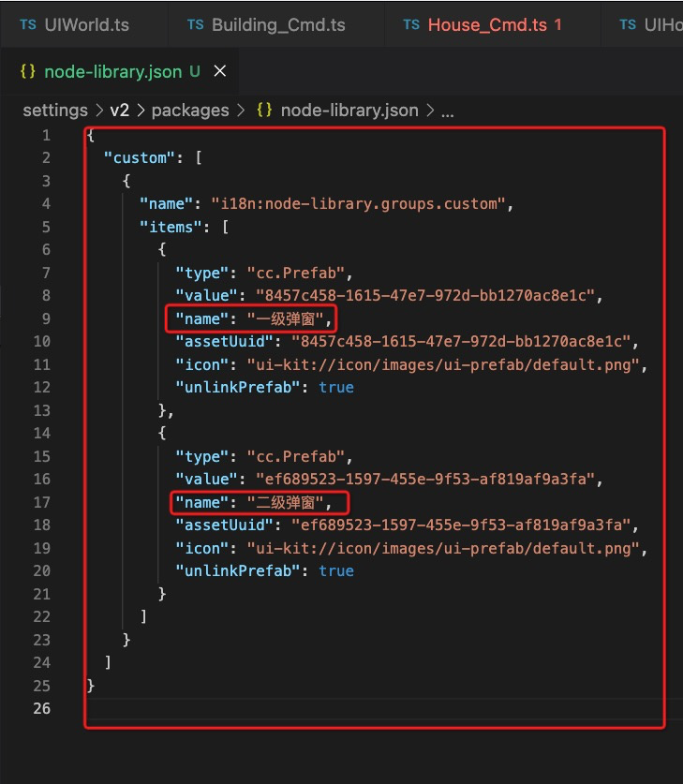
Task: Click the TS icon on UIWorld.ts tab
Action: 28,24
